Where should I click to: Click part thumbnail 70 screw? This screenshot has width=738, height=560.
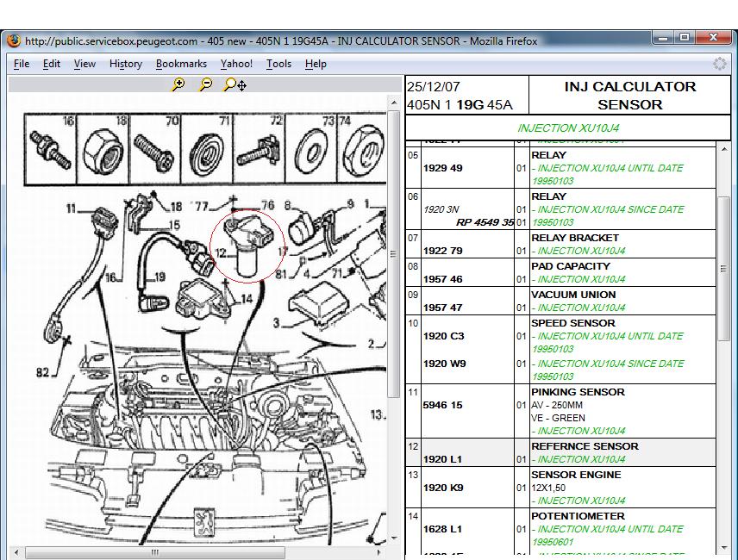155,148
